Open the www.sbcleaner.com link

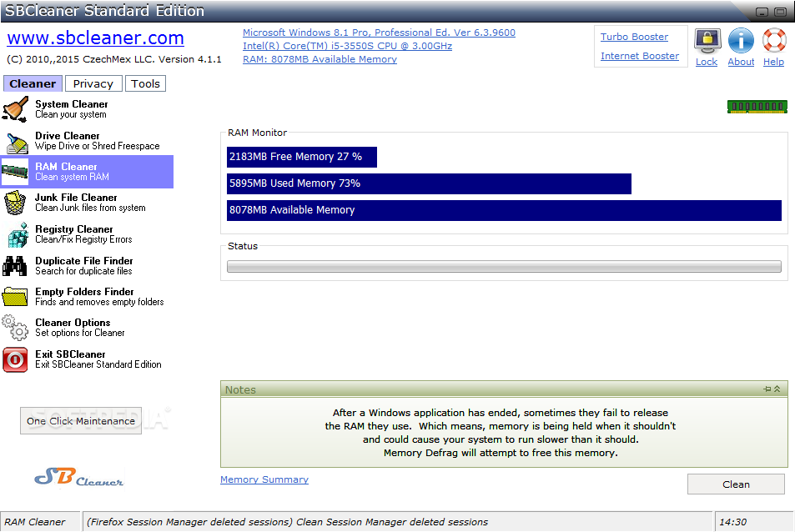[95, 38]
